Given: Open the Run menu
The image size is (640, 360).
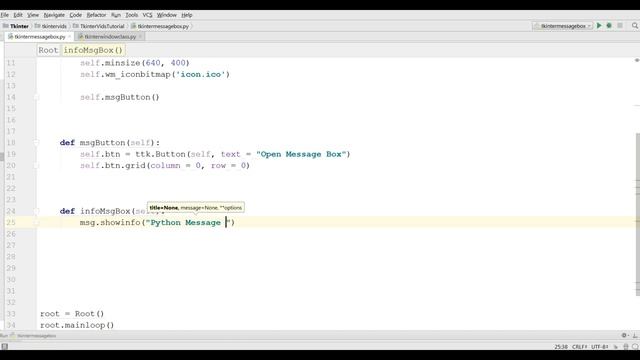Looking at the screenshot, I should tap(116, 15).
